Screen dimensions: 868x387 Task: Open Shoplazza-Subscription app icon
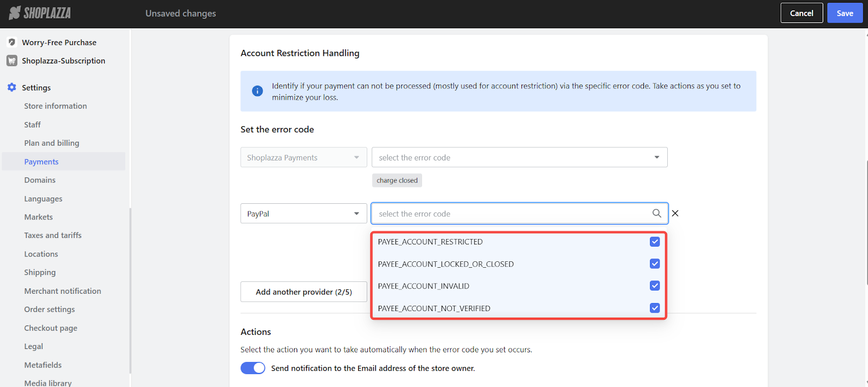click(12, 61)
